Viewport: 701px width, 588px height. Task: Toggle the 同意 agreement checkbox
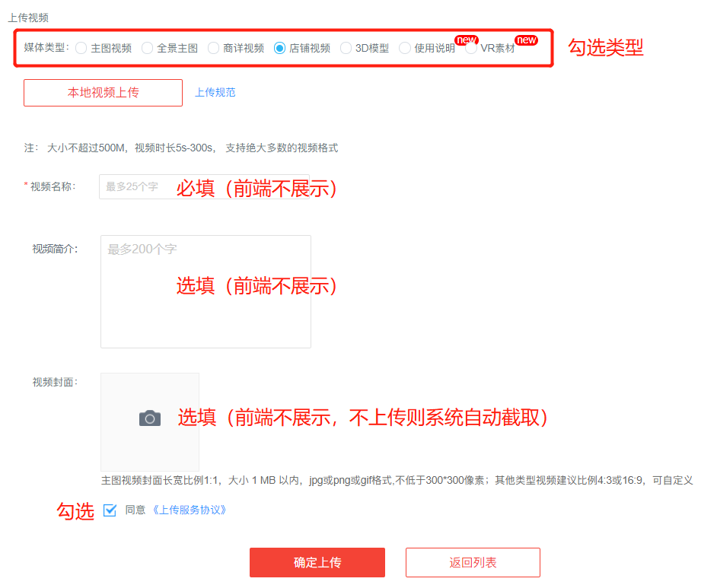(x=110, y=510)
